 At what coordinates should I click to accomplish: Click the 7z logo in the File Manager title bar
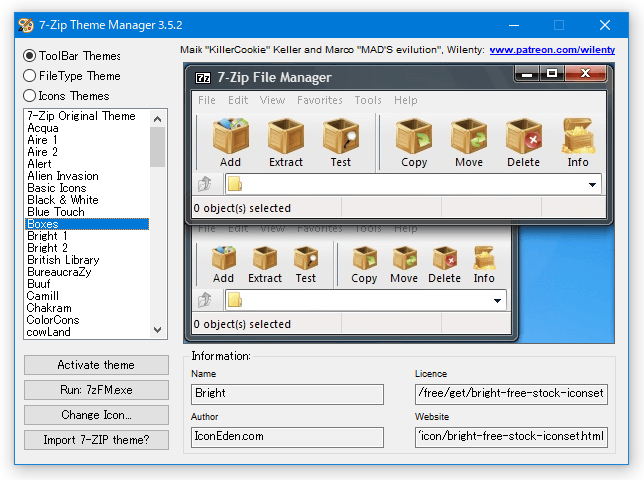(x=203, y=78)
